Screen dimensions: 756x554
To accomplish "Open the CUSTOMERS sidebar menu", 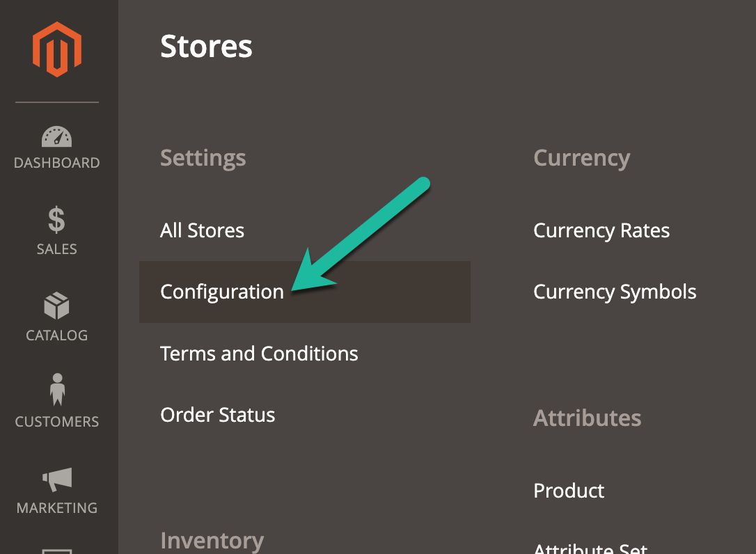I will tap(56, 421).
